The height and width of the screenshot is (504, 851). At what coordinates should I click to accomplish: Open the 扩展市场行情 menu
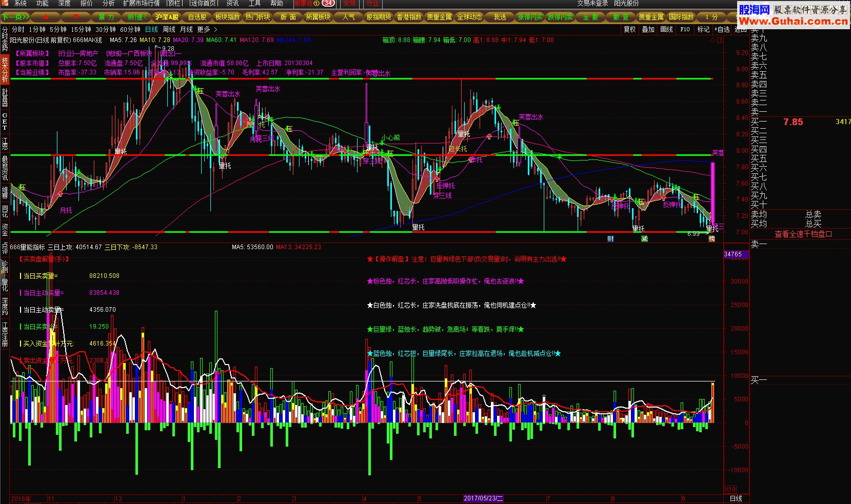click(141, 3)
